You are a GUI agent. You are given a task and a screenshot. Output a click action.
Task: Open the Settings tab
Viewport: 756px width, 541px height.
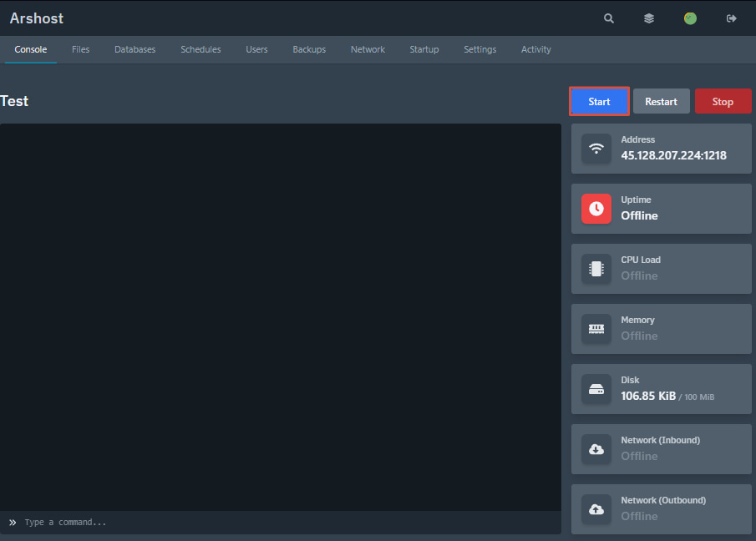(479, 49)
